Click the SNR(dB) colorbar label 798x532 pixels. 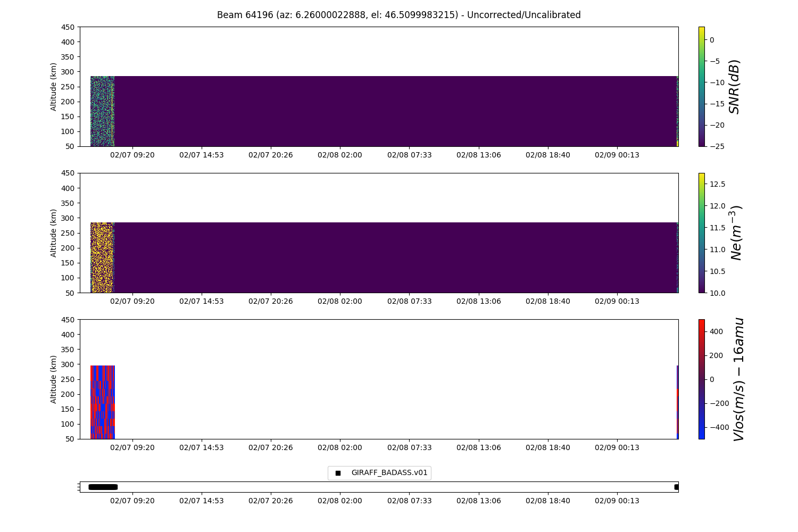click(x=735, y=87)
